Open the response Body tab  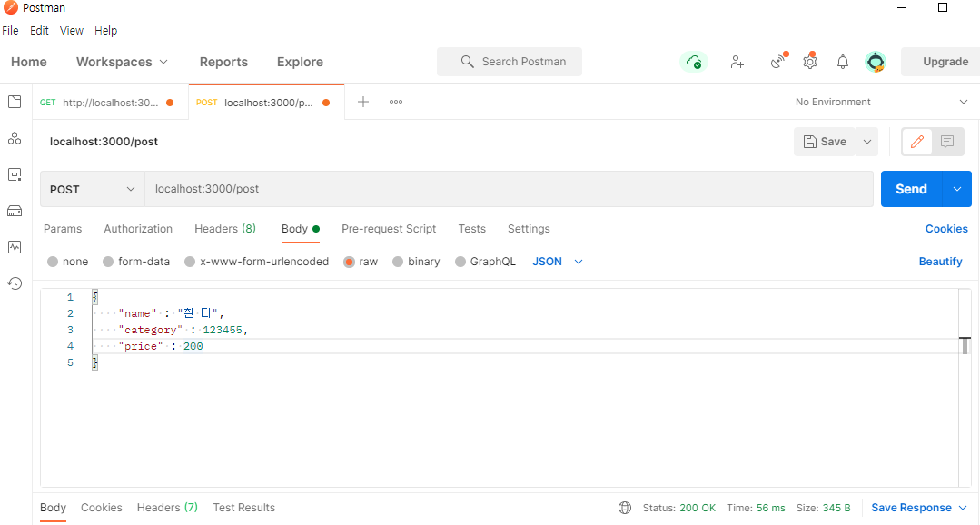pos(53,508)
